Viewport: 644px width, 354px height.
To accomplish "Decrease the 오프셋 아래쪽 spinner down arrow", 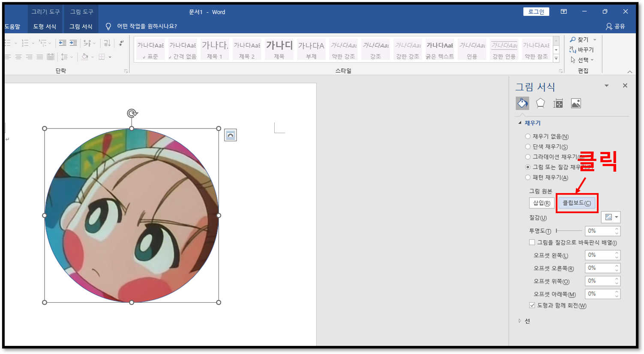I will click(x=617, y=296).
